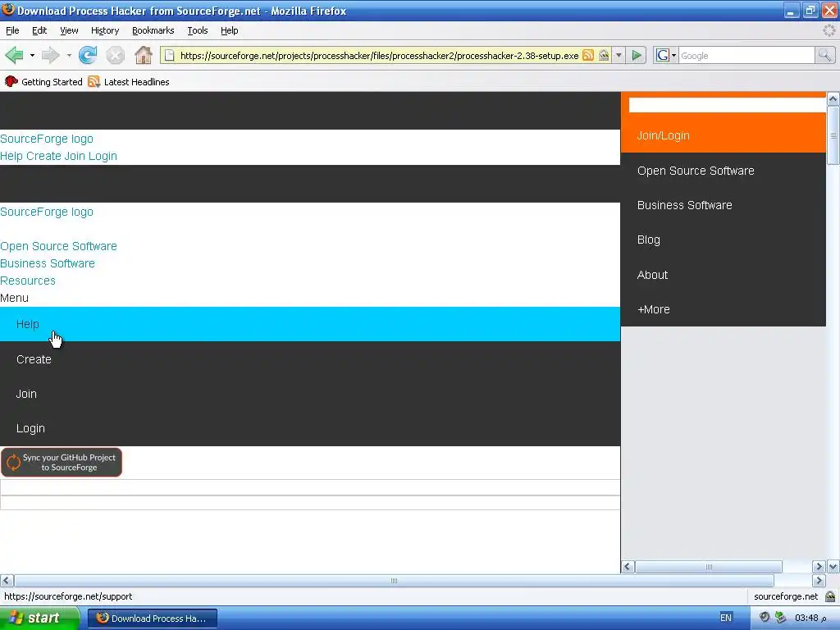840x630 pixels.
Task: Click the first SourceForge logo link
Action: [47, 139]
